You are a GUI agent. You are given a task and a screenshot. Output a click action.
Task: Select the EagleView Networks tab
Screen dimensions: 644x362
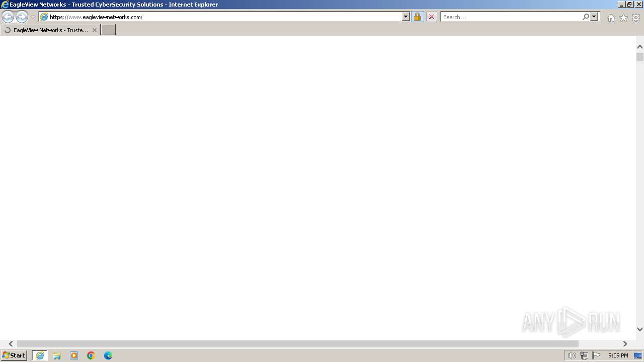[50, 30]
